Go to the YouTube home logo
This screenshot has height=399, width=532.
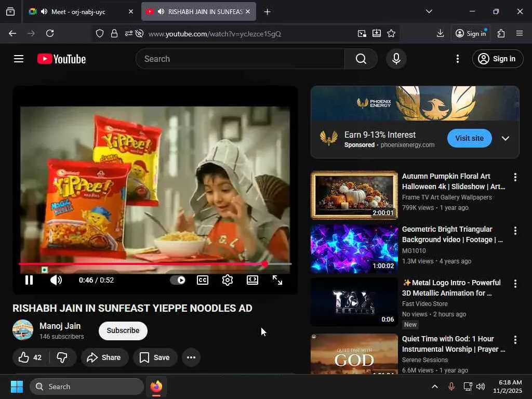(x=61, y=59)
